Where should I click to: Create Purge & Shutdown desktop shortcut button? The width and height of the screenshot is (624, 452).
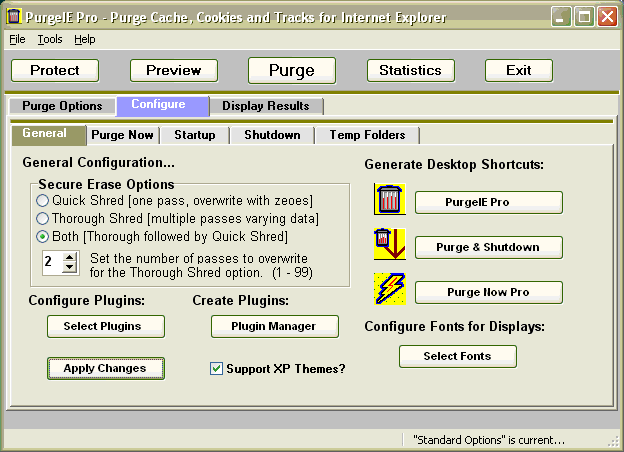[489, 247]
